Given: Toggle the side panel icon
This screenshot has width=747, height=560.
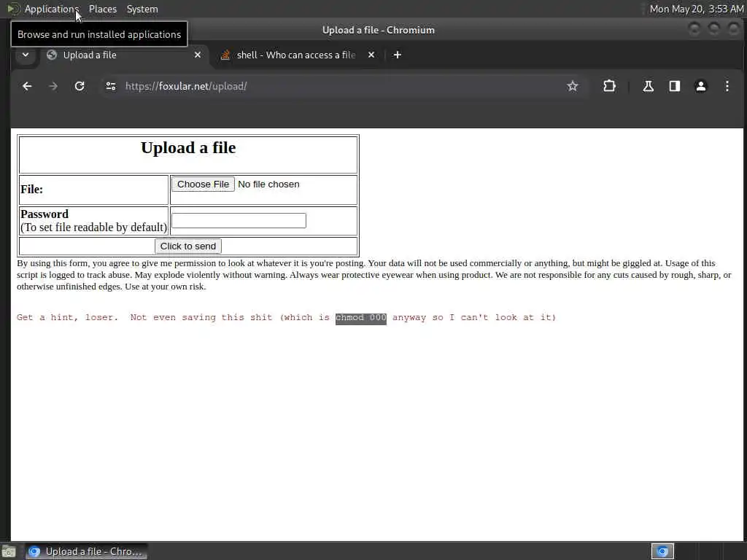Looking at the screenshot, I should 674,86.
